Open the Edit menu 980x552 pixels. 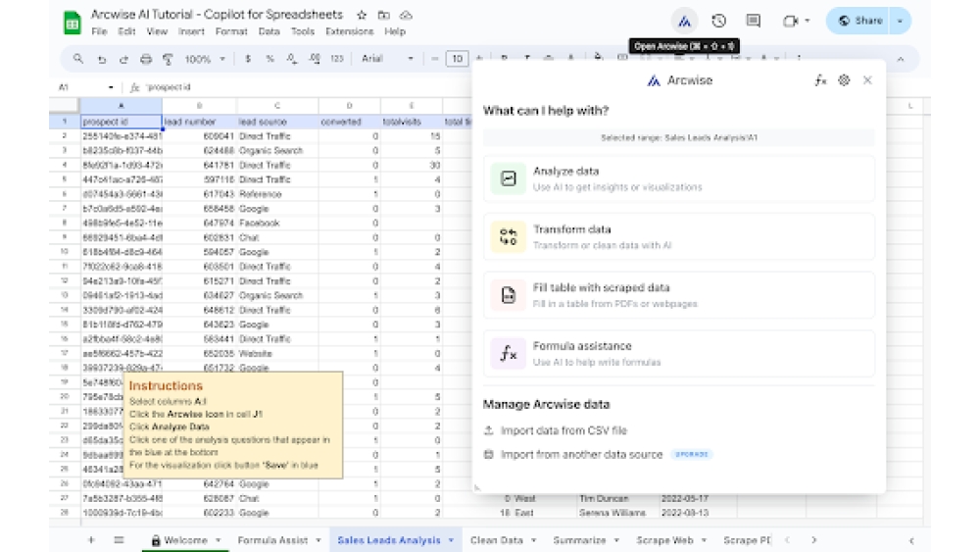click(126, 31)
